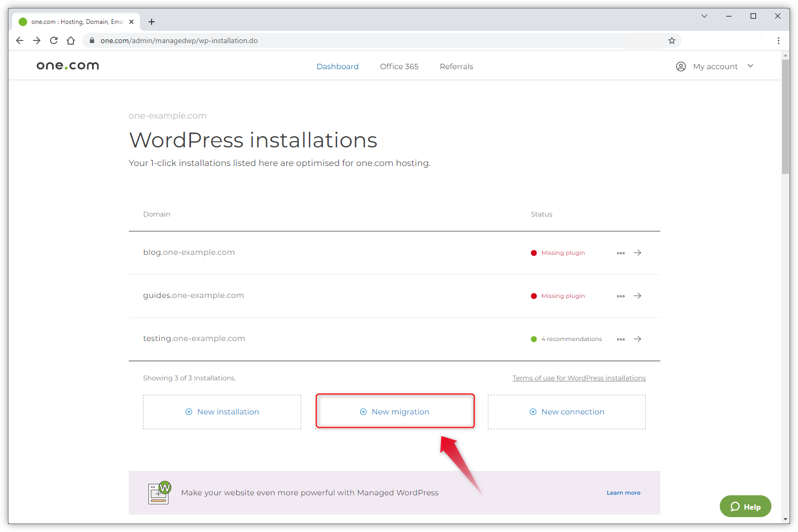Open the options menu for testing.one-example.com

click(x=620, y=339)
